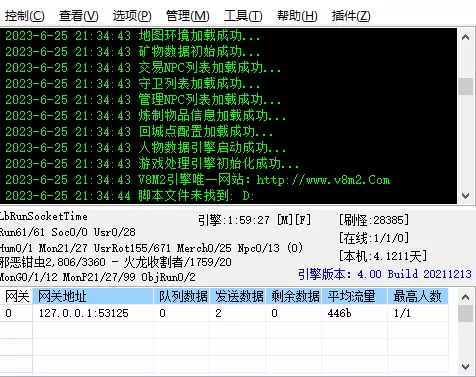Click the 平均流量 column header

[x=354, y=296]
